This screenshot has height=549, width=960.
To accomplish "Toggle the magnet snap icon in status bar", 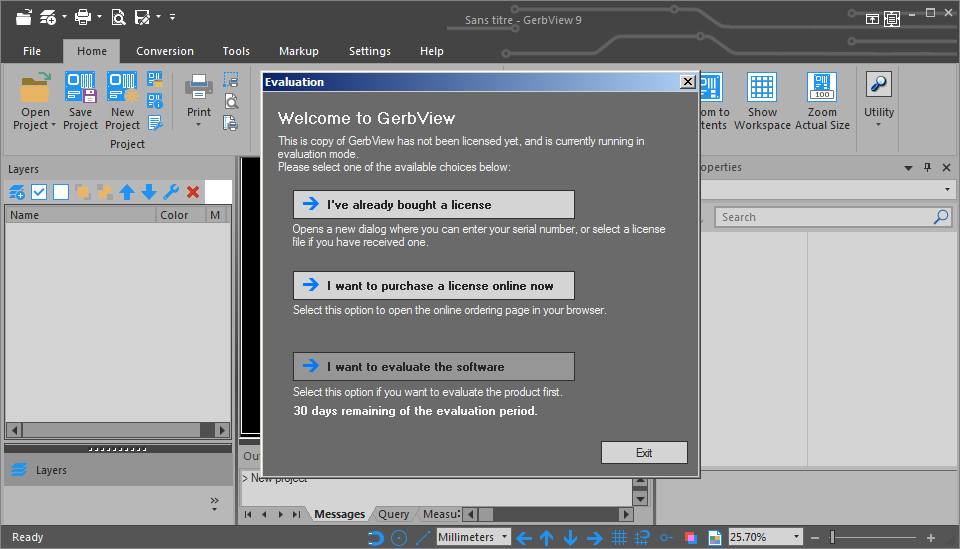I will [375, 537].
